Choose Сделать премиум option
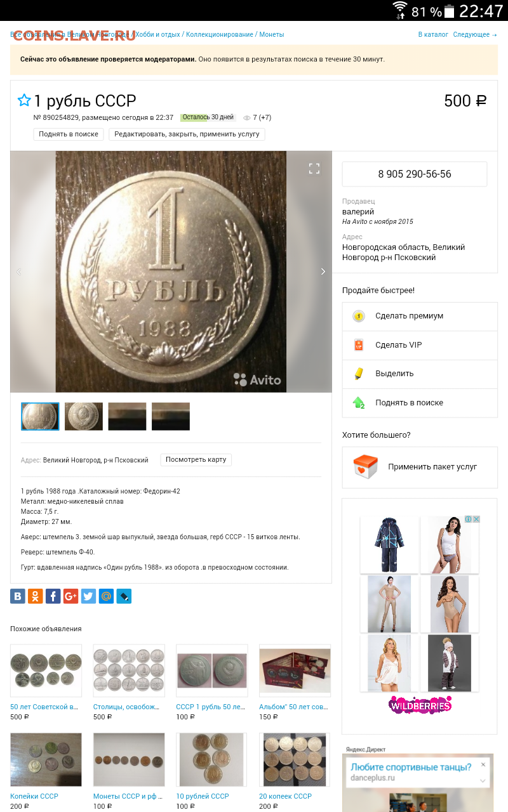This screenshot has height=812, width=508. coord(420,316)
